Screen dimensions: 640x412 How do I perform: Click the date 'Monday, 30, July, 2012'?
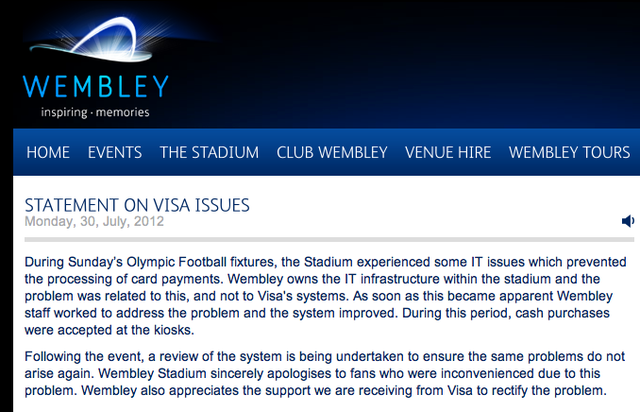click(94, 221)
